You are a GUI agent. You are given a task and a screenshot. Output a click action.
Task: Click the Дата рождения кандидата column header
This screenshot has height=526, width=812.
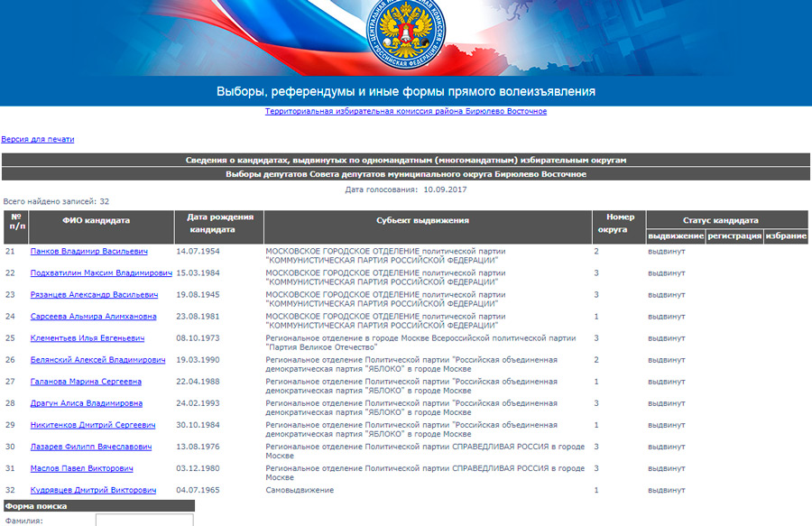219,223
